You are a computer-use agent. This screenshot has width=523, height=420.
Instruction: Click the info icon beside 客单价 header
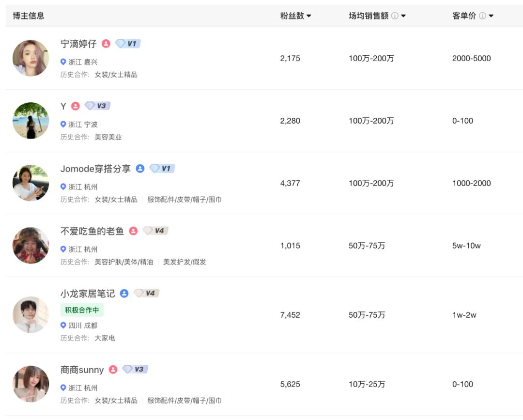pyautogui.click(x=481, y=16)
